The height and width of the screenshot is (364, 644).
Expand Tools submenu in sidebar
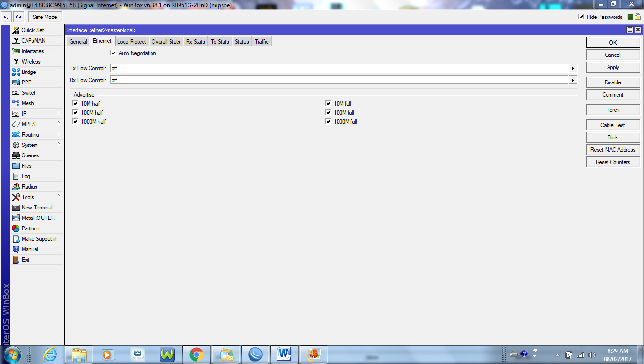coord(59,197)
